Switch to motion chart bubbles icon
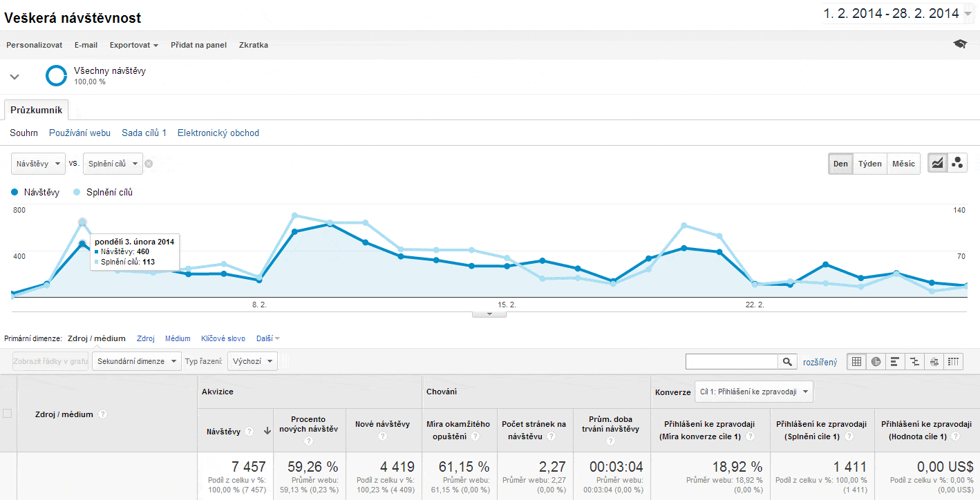 coord(957,164)
